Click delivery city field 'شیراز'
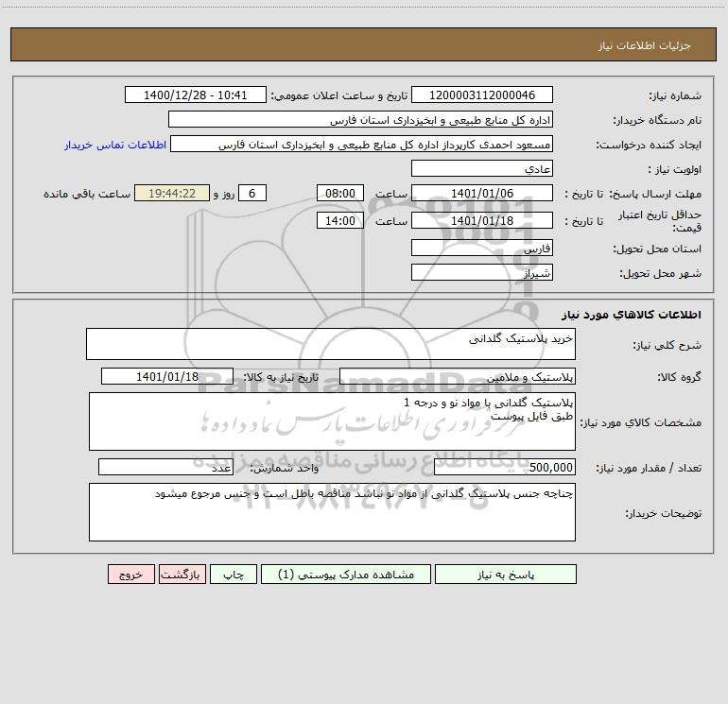The height and width of the screenshot is (704, 728). click(482, 272)
